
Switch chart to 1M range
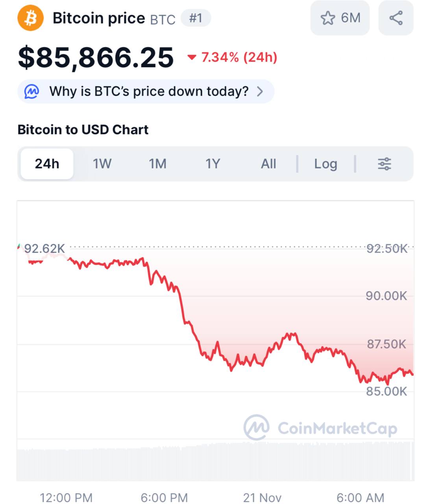tap(157, 164)
